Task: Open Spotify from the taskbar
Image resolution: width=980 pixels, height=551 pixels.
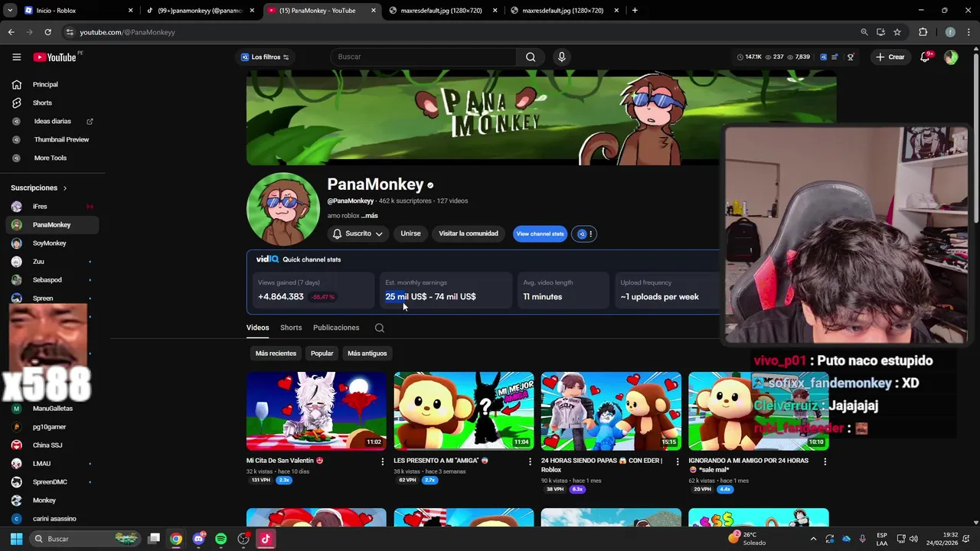Action: (x=221, y=539)
